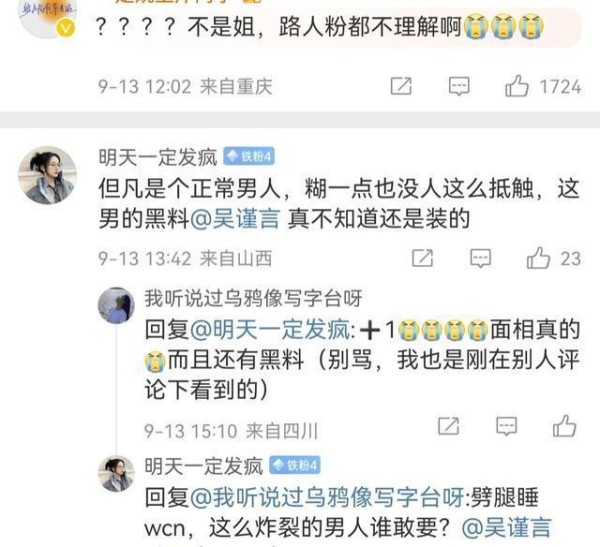This screenshot has width=600, height=547.
Task: Like the 山西 comment with 23 likes
Action: click(x=538, y=258)
